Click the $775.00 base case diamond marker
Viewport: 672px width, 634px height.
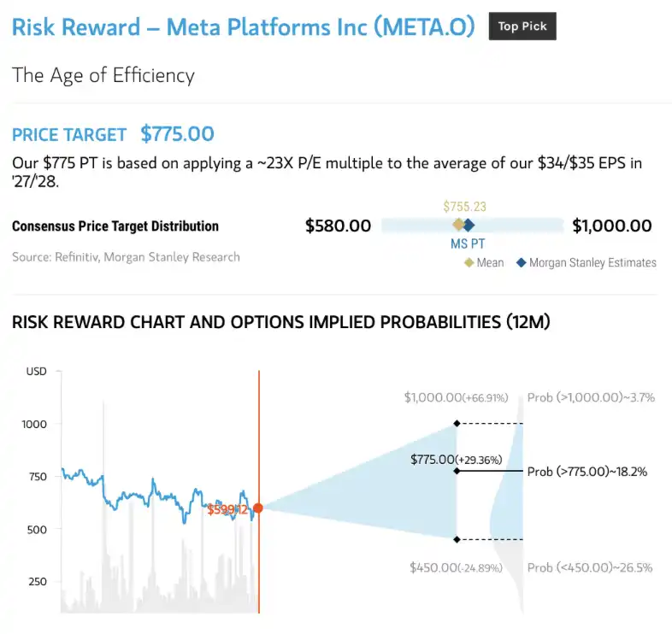pyautogui.click(x=457, y=471)
